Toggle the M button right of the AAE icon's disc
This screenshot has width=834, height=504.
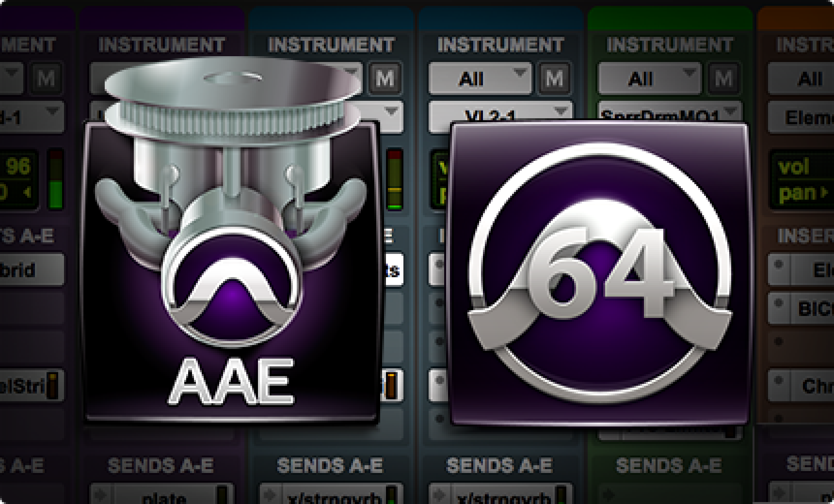(x=385, y=78)
